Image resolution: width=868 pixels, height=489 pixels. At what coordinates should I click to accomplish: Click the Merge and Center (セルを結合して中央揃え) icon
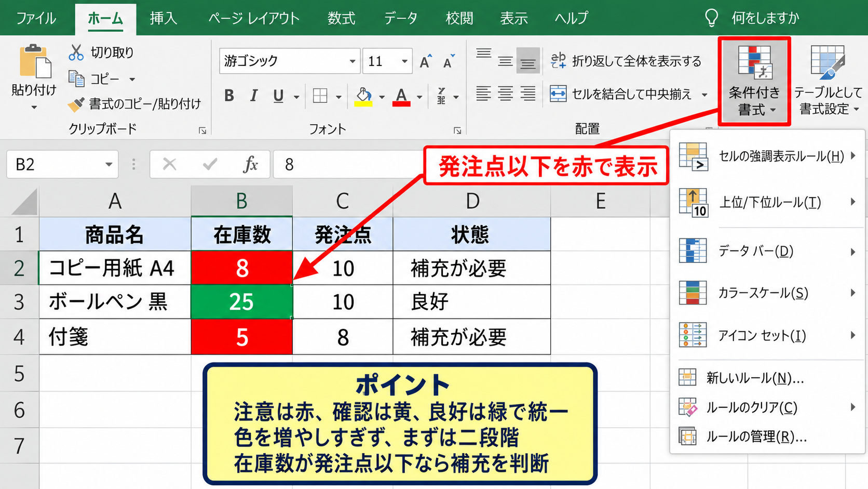coord(558,94)
